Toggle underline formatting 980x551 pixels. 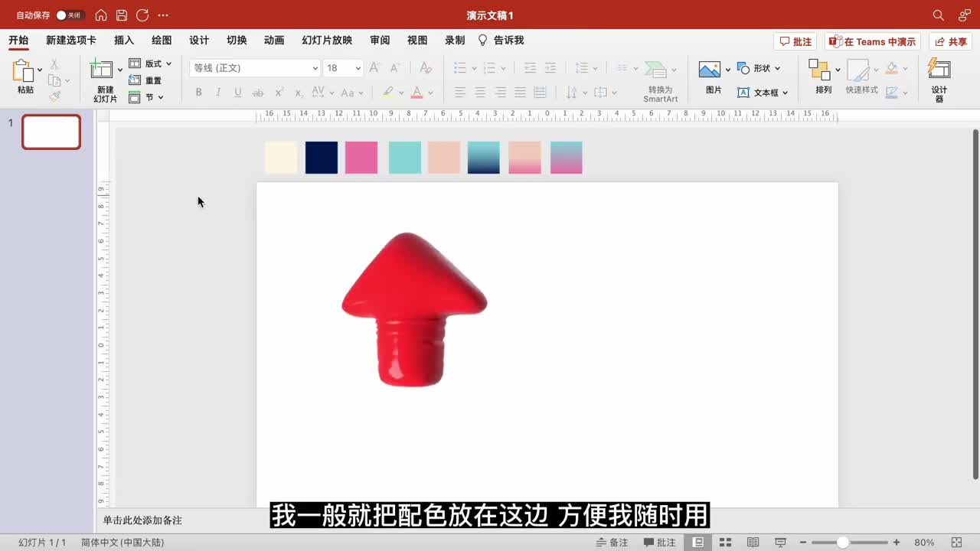point(238,92)
